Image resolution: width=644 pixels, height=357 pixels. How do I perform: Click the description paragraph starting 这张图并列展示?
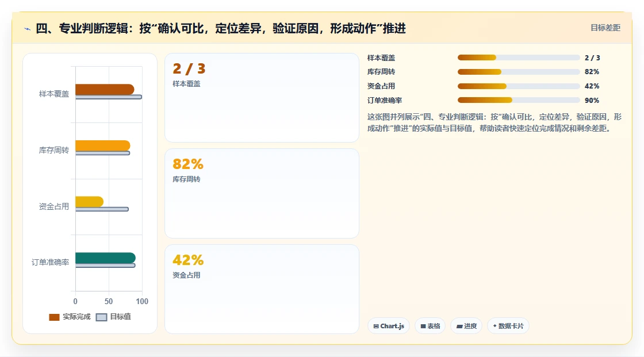click(494, 122)
